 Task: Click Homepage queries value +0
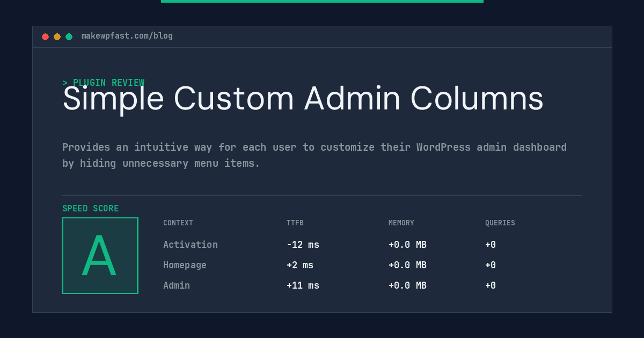(x=491, y=265)
